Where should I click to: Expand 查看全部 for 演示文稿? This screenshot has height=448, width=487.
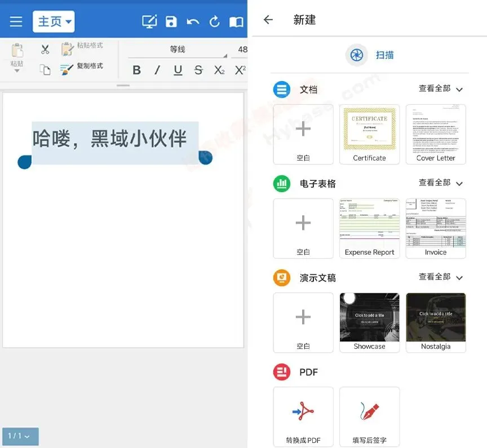tap(441, 277)
